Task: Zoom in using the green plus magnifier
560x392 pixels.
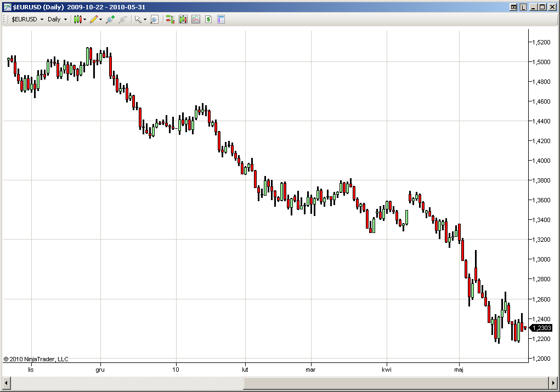Action: (110, 19)
